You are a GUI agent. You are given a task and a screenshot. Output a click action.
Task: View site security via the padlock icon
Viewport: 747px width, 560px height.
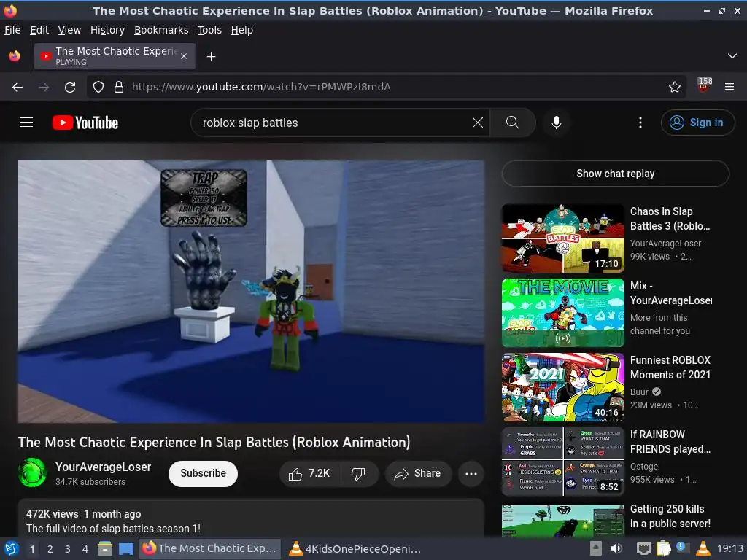[x=119, y=87]
